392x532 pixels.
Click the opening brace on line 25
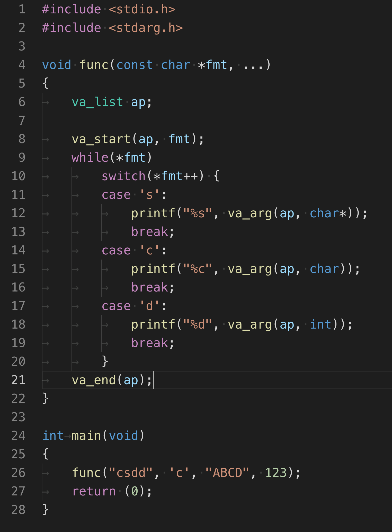click(46, 454)
